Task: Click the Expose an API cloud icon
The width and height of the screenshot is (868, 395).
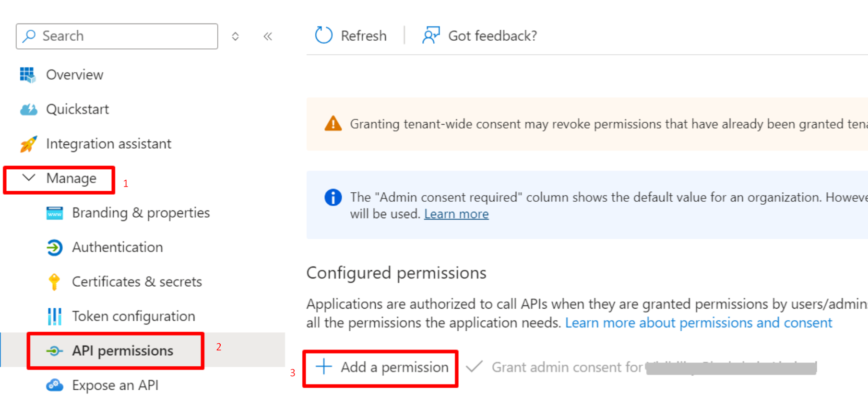Action: coord(54,385)
